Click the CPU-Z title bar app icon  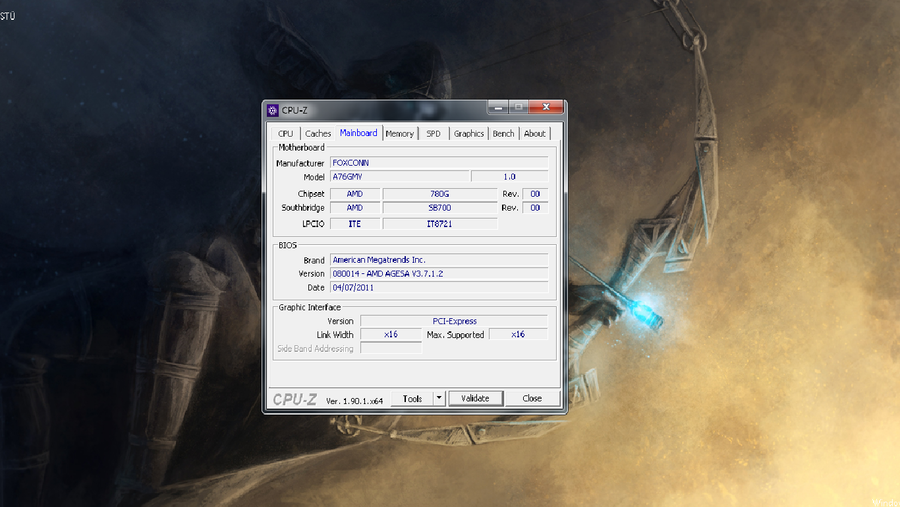pyautogui.click(x=273, y=110)
